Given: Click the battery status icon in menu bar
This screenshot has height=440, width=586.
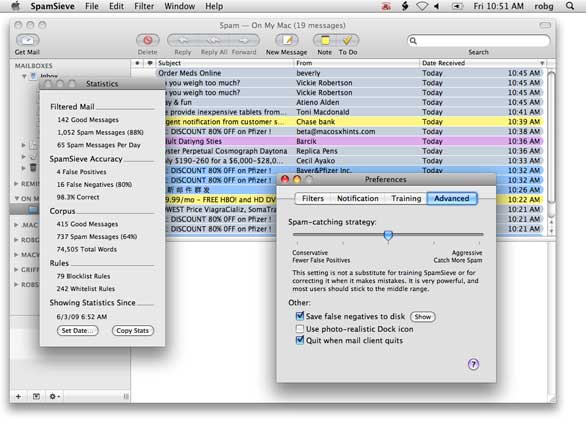Looking at the screenshot, I should click(457, 6).
